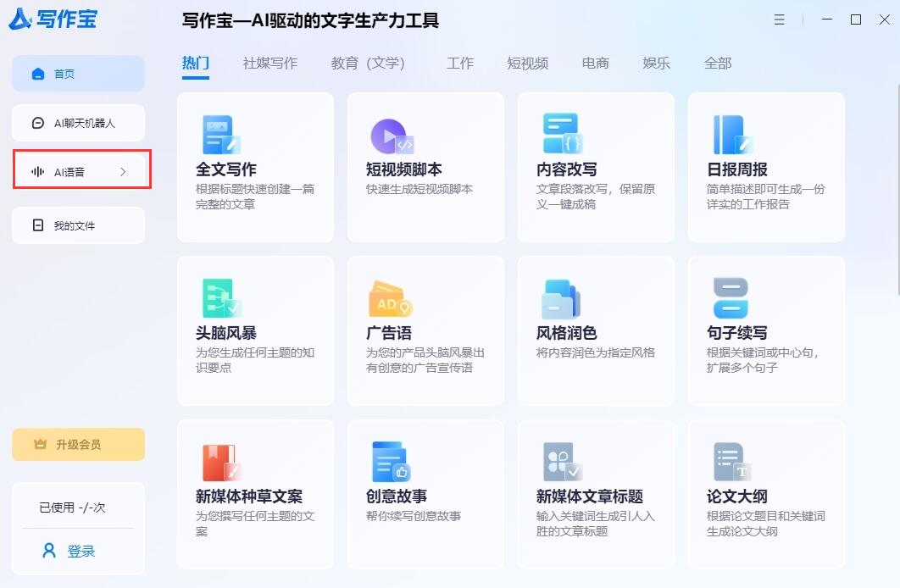This screenshot has height=588, width=900.
Task: Click the sound wave icon for AI语音
Action: point(38,171)
